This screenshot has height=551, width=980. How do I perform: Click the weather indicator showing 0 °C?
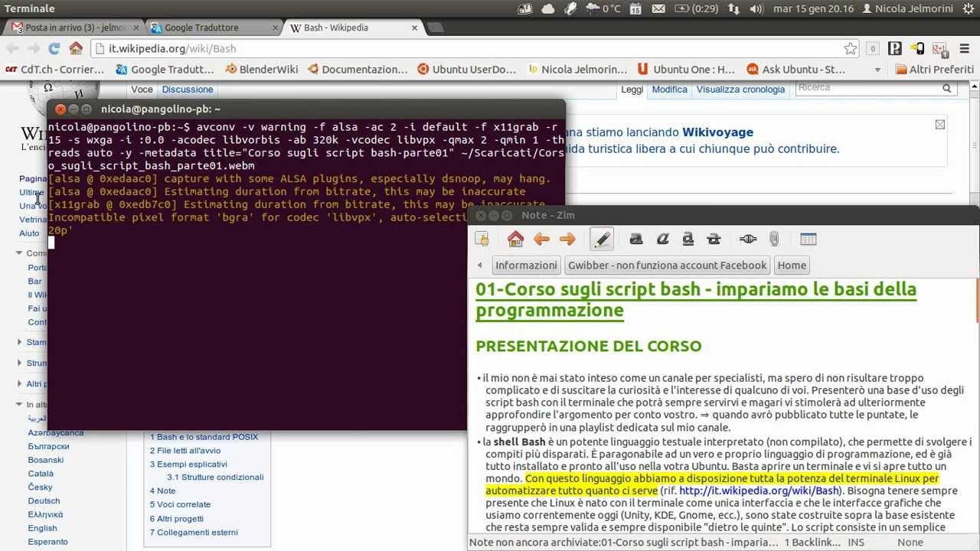point(603,9)
